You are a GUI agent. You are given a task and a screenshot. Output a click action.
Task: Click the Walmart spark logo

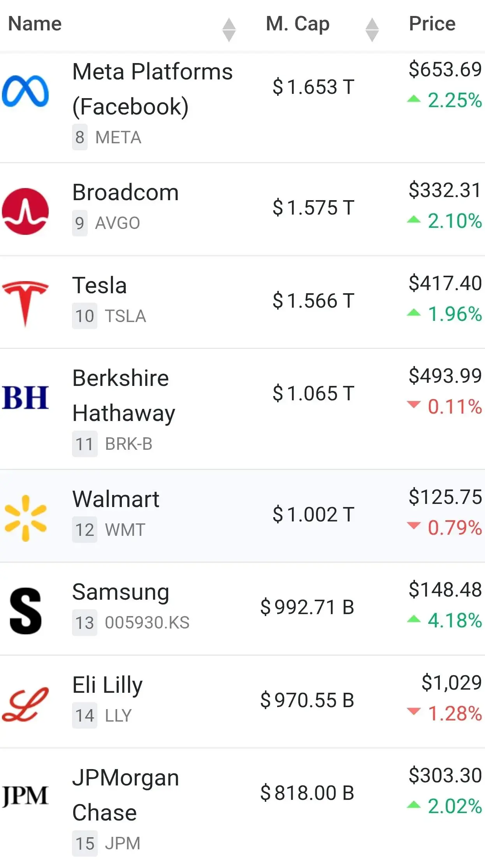tap(25, 518)
